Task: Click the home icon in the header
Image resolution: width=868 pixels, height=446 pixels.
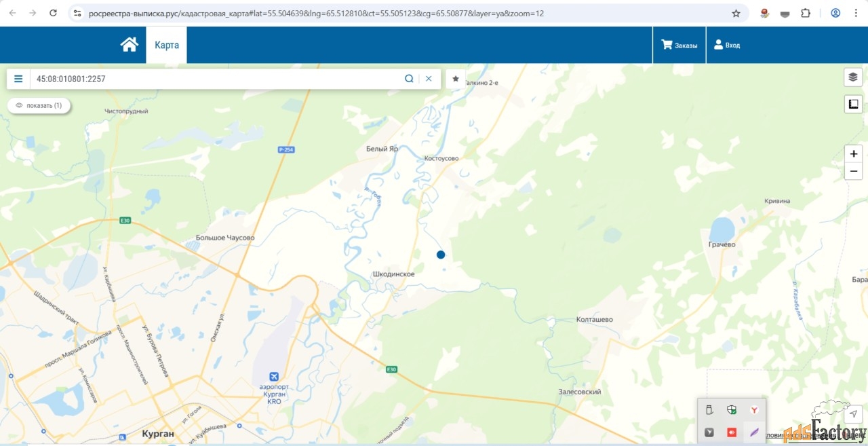Action: point(129,45)
